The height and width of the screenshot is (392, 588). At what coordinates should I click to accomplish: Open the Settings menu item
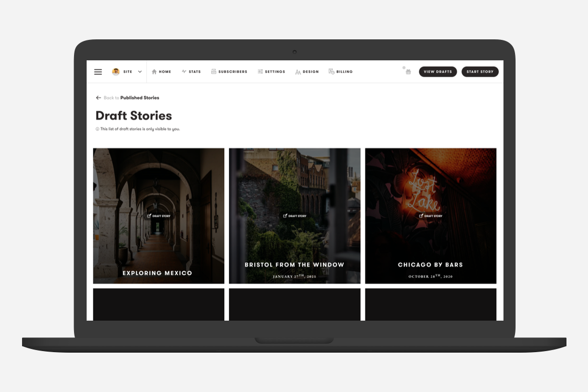(x=271, y=71)
